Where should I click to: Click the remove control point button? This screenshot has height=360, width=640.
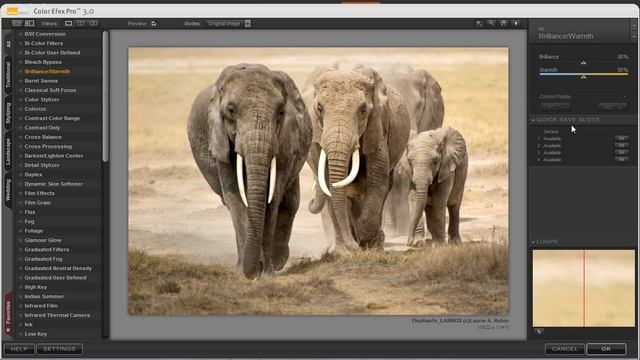[x=613, y=106]
